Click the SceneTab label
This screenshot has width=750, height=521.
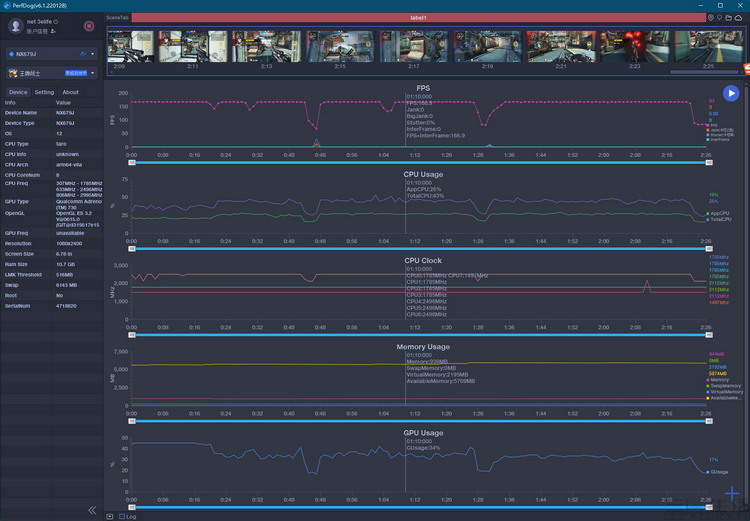click(117, 18)
